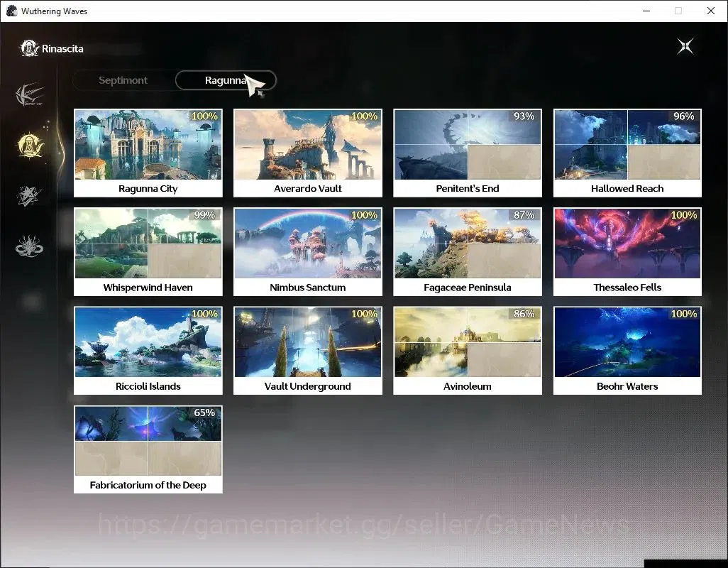Image resolution: width=728 pixels, height=568 pixels.
Task: Open the Thessaleo Fells area card
Action: (627, 252)
